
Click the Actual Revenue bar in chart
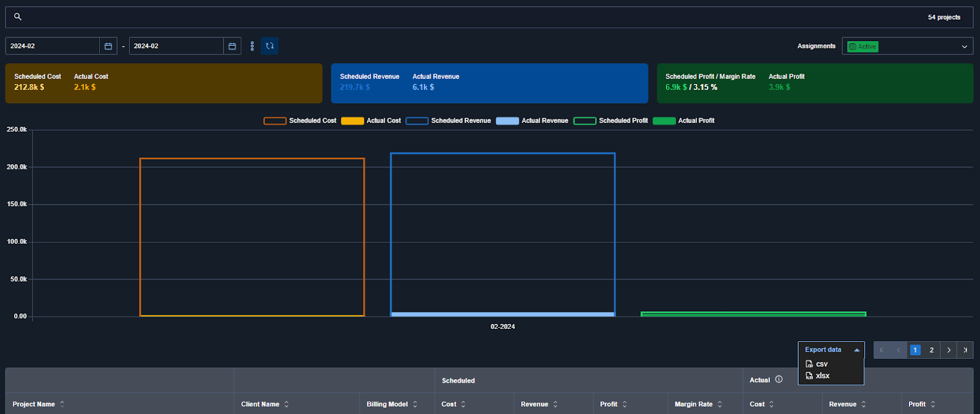(503, 315)
